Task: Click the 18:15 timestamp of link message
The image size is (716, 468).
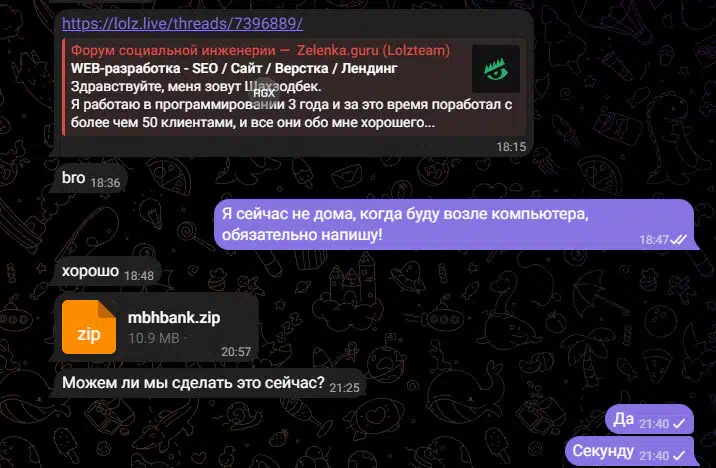Action: (x=511, y=147)
